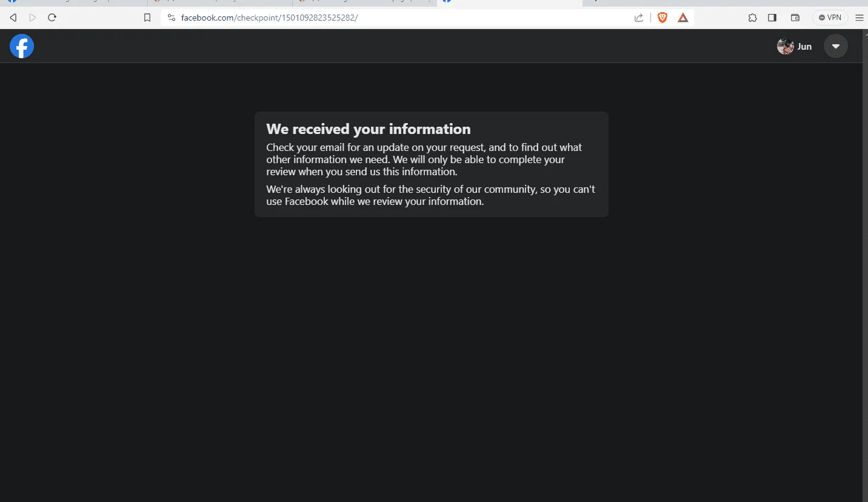Bookmark this page with the bookmark icon
Screen dimensions: 868x502
[x=147, y=18]
